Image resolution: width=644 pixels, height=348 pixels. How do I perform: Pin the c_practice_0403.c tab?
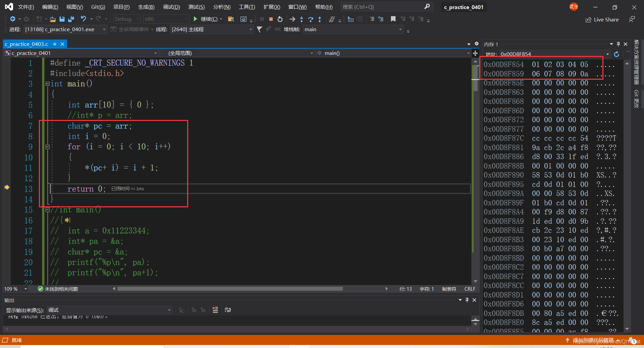coord(55,44)
